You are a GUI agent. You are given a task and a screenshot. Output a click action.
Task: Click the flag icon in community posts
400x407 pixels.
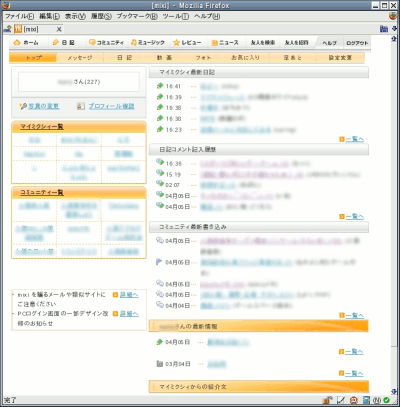[x=159, y=262]
